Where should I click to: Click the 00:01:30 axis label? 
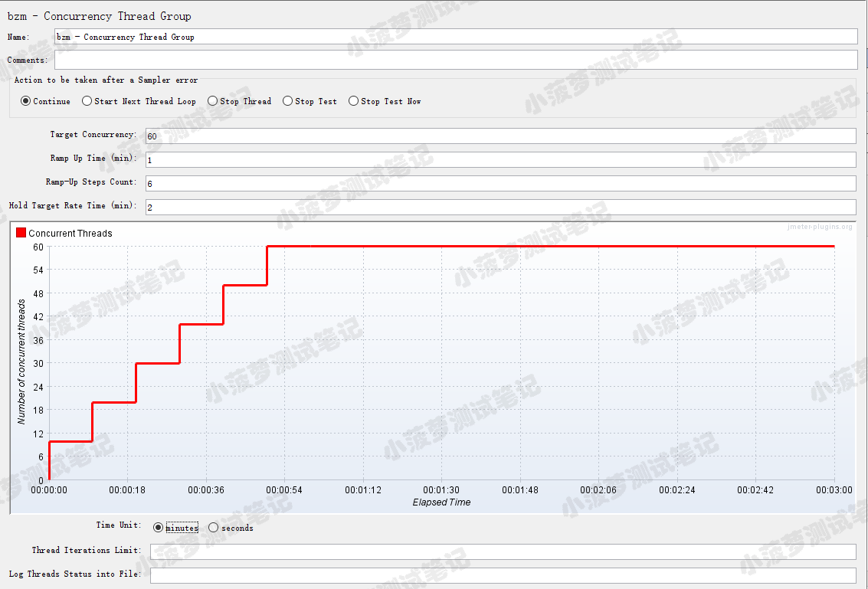point(441,490)
